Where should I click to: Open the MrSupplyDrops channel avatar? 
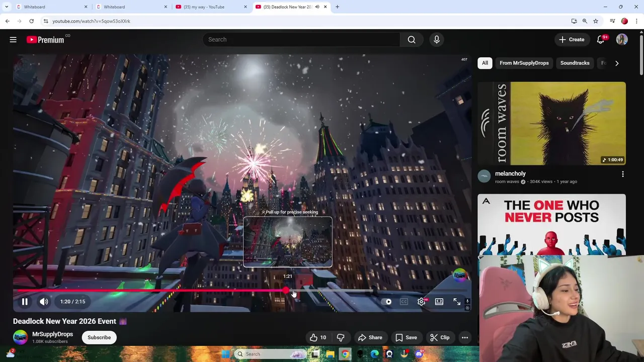tap(20, 337)
